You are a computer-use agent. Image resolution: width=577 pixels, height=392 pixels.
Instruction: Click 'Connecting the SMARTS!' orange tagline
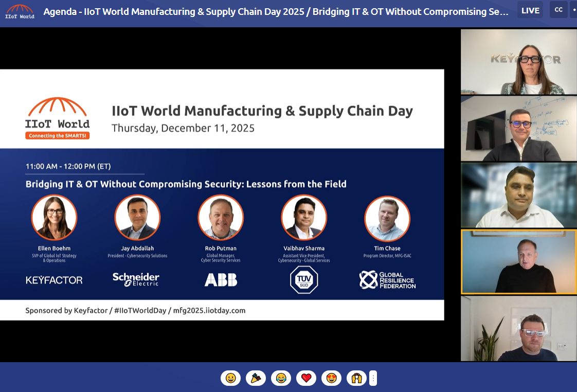tap(58, 136)
